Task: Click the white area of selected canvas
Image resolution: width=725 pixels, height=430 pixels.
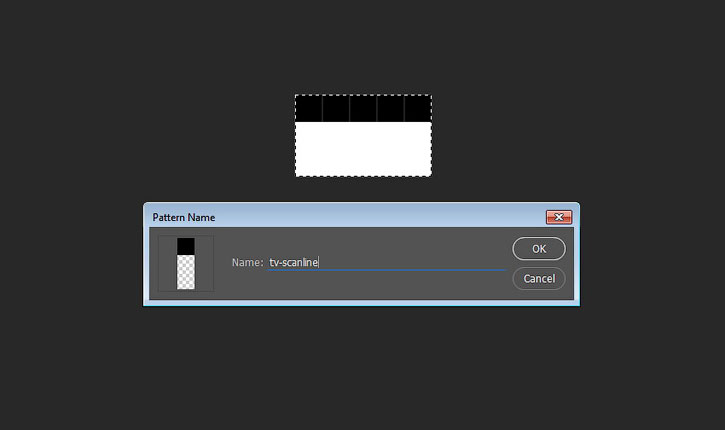Action: (363, 148)
